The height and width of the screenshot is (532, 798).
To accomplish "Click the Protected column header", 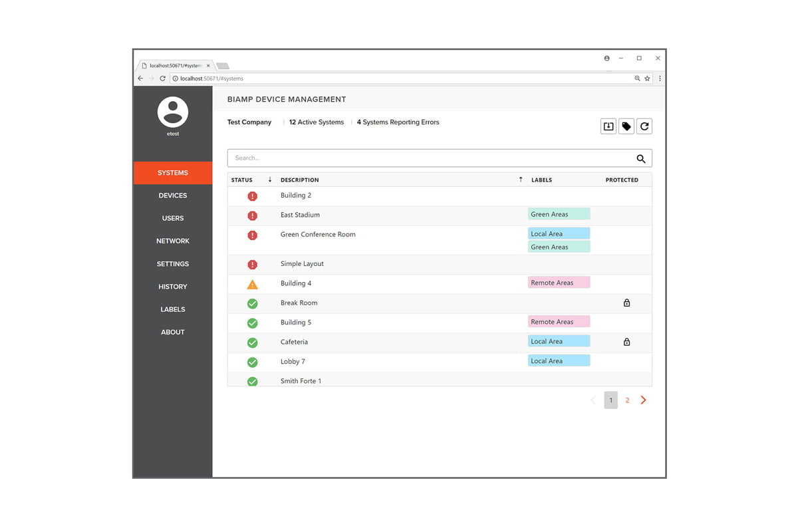I will (x=622, y=180).
